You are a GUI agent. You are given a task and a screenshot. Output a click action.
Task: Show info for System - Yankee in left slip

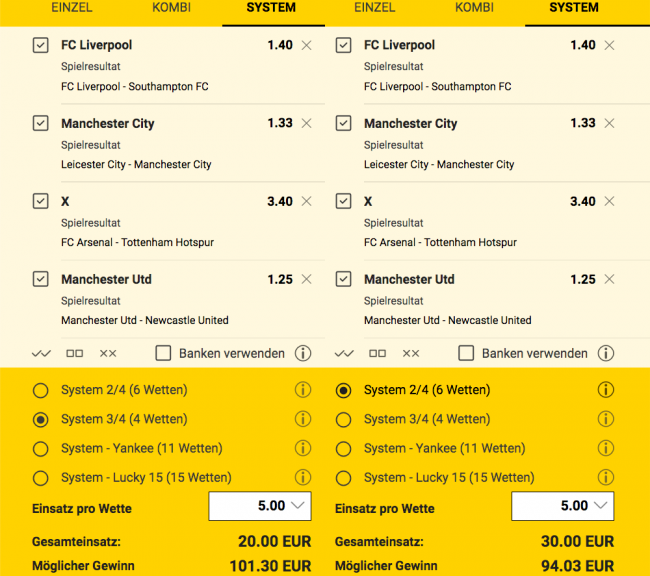[x=303, y=448]
